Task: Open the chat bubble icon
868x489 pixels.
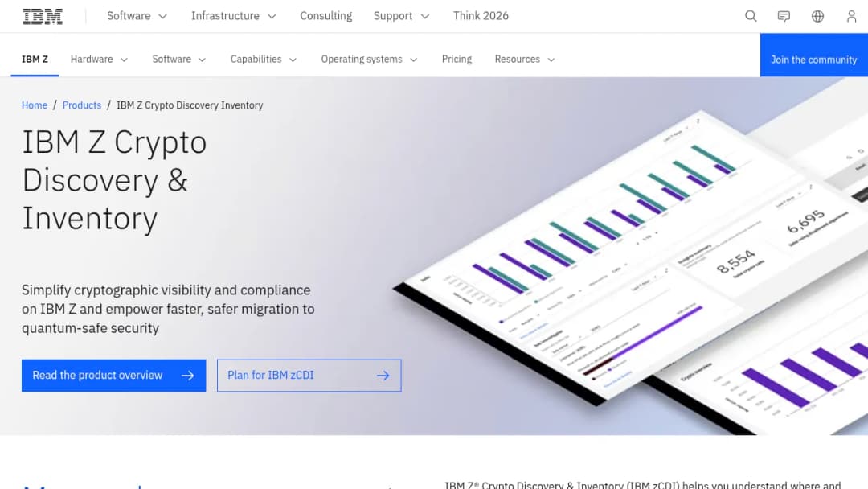Action: click(x=784, y=16)
